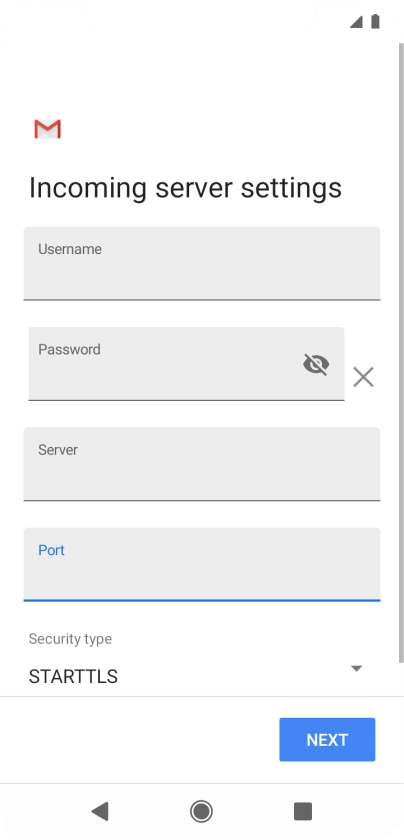Image resolution: width=404 pixels, height=840 pixels.
Task: Focus the Username input field
Action: [x=202, y=263]
